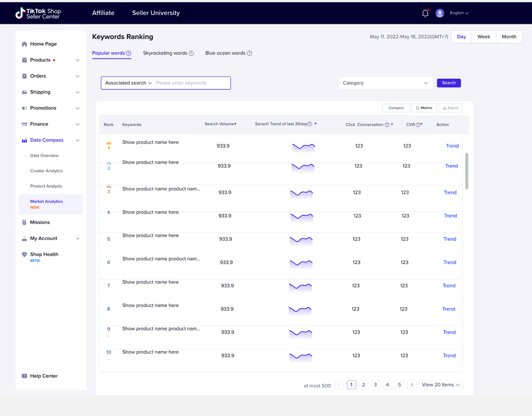The height and width of the screenshot is (416, 532).
Task: Click the blue Search button
Action: pyautogui.click(x=449, y=83)
